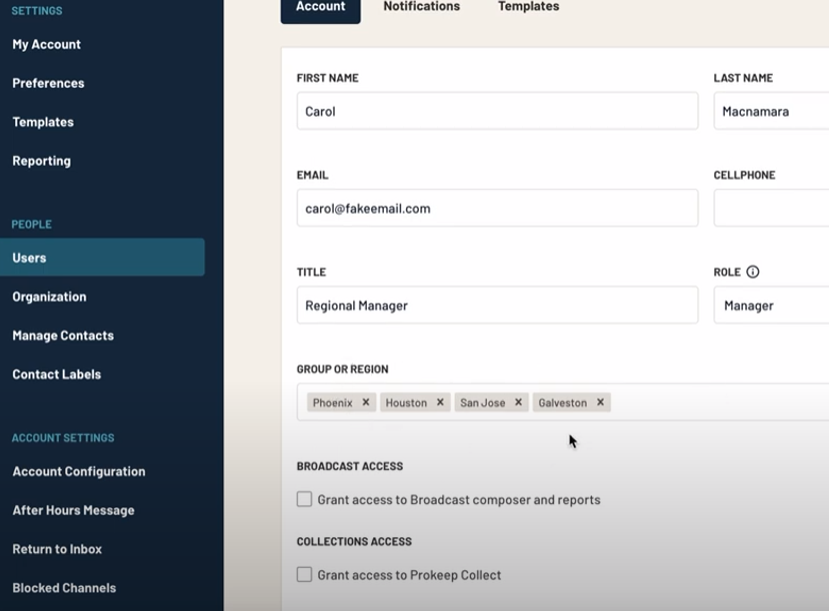Open After Hours Message settings
Screen dimensions: 829x611
73,510
